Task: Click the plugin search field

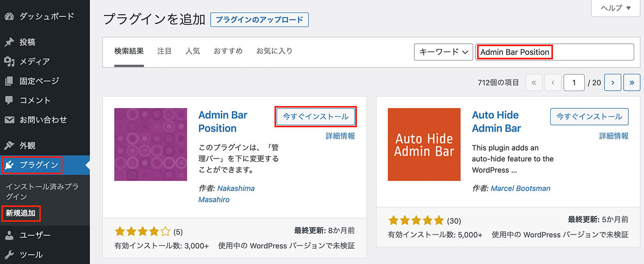Action: click(x=555, y=52)
